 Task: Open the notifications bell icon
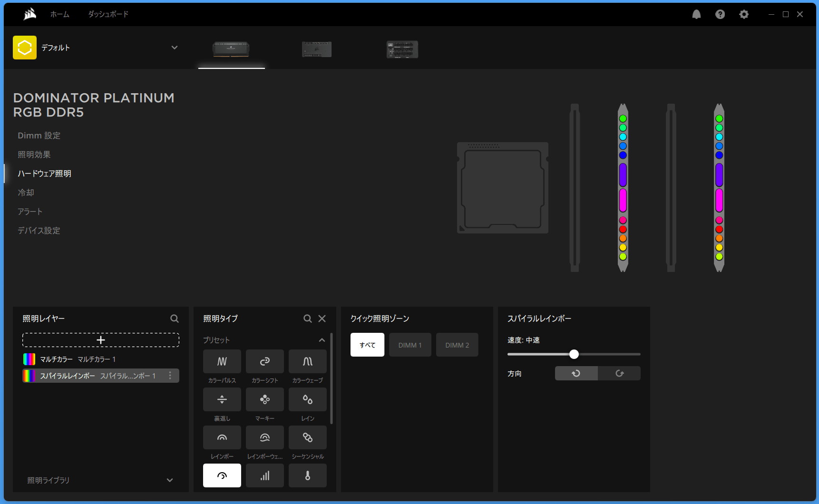(696, 14)
